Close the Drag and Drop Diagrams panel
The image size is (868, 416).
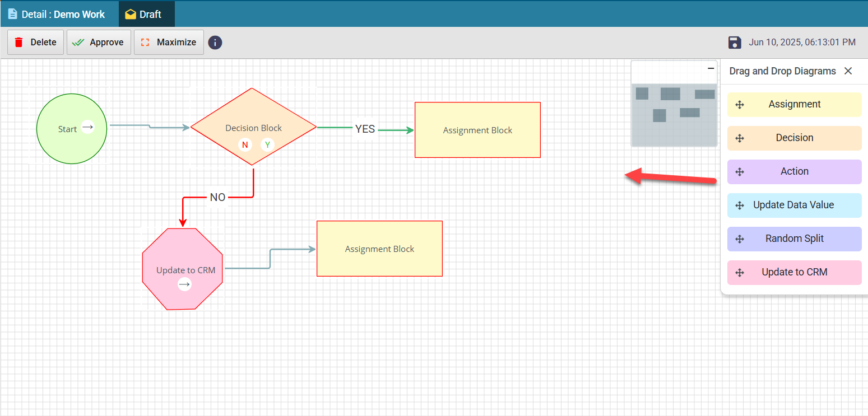(848, 71)
